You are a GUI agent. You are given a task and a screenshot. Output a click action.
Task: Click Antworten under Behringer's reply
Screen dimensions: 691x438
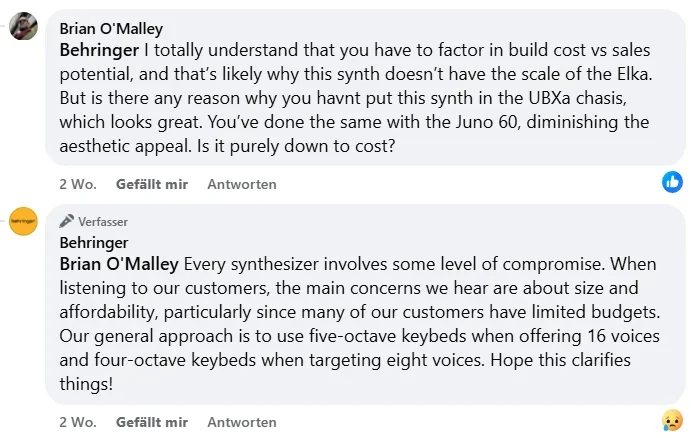(x=241, y=422)
